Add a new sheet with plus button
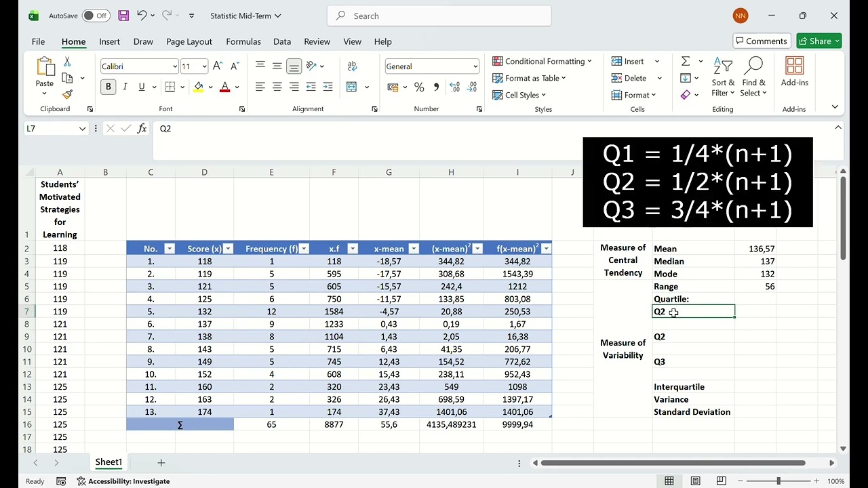The width and height of the screenshot is (868, 488). click(161, 462)
